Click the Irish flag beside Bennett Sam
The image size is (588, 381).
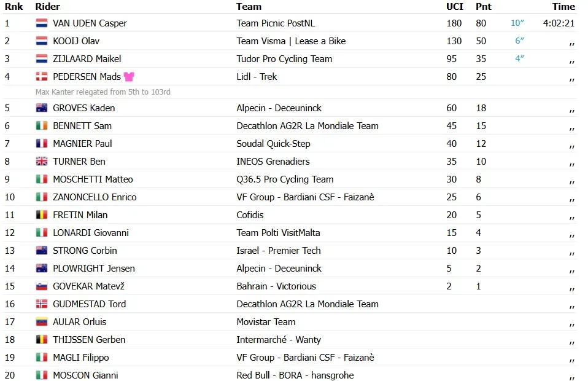coord(42,126)
